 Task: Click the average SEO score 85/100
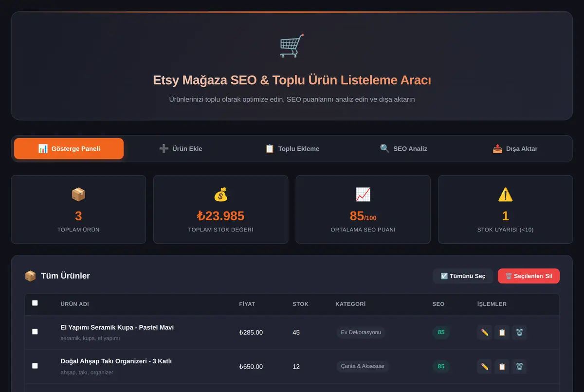tap(363, 216)
